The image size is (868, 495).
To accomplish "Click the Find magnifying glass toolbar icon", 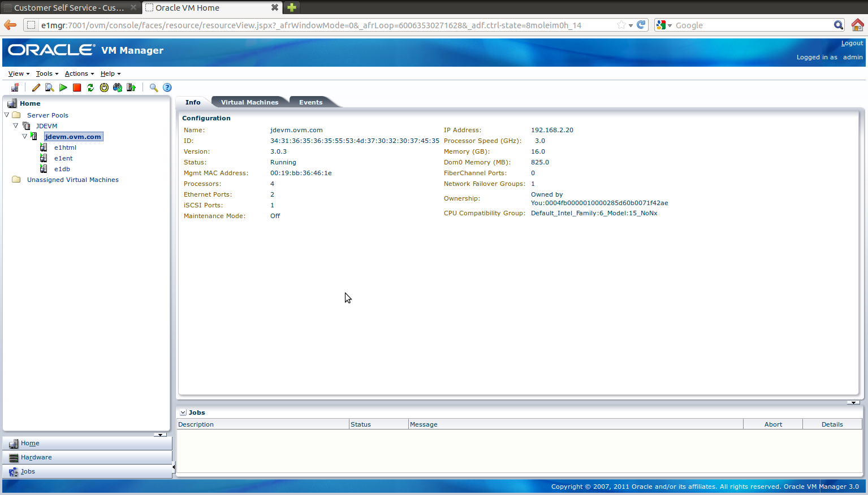I will pos(154,88).
